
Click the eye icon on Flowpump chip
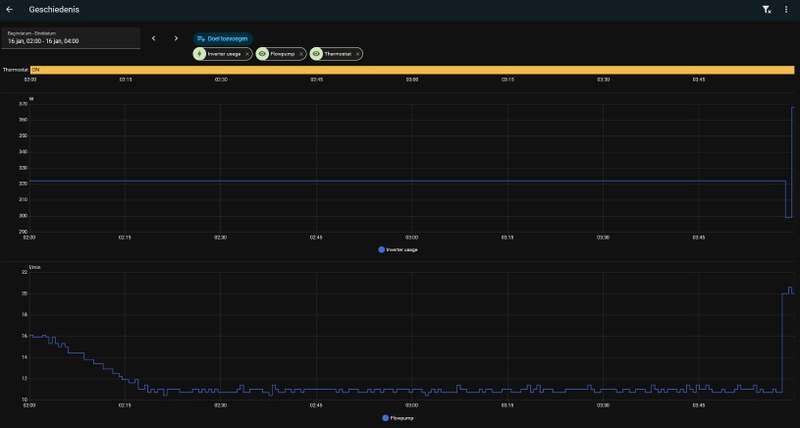[263, 54]
